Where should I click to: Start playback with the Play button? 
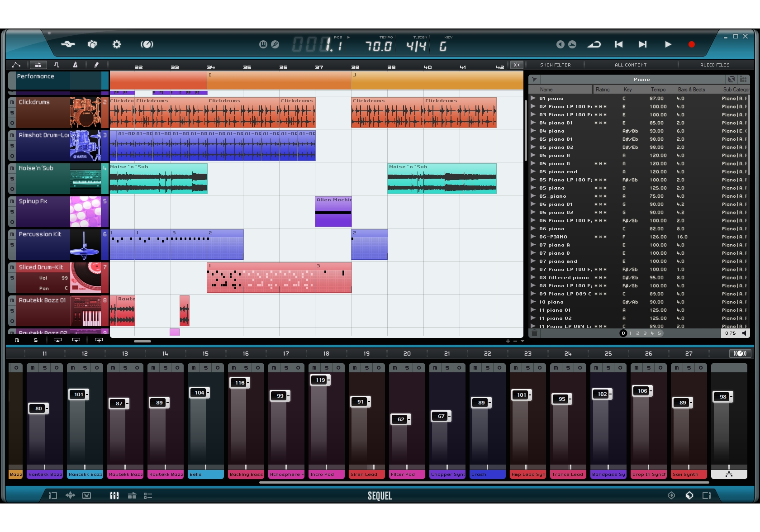coord(668,44)
